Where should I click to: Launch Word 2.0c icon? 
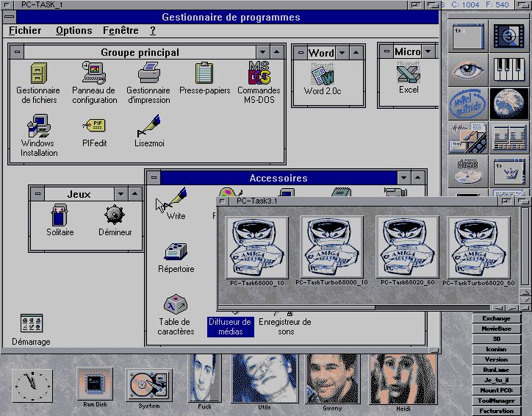pos(323,74)
